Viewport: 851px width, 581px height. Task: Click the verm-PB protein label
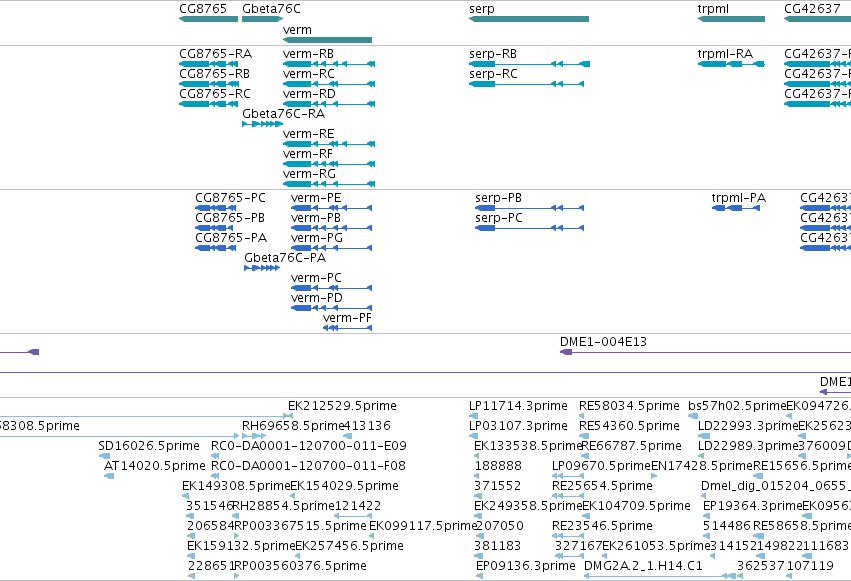click(x=315, y=218)
